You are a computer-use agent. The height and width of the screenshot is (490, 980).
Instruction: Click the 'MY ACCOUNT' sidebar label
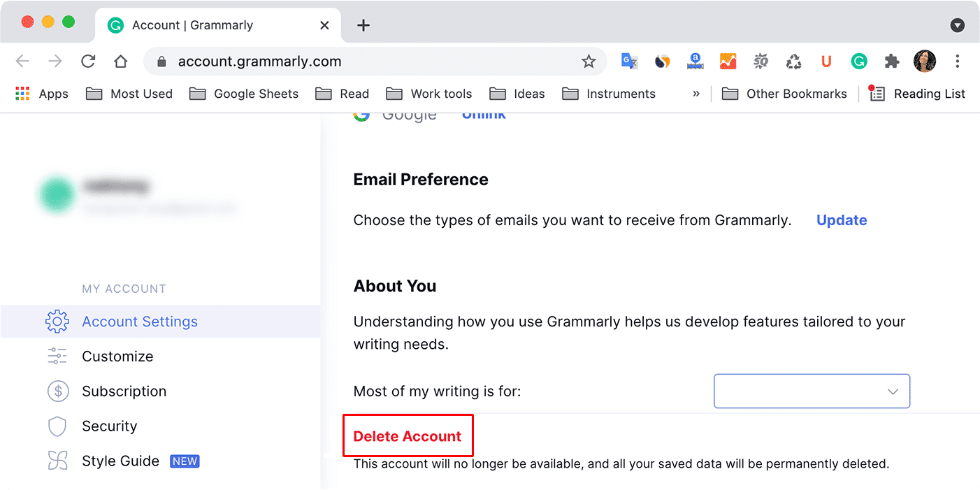(x=124, y=289)
